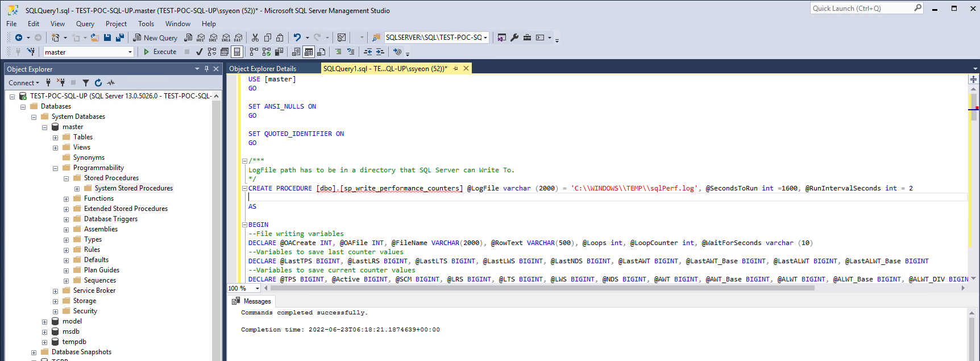Open the Query menu

[85, 24]
